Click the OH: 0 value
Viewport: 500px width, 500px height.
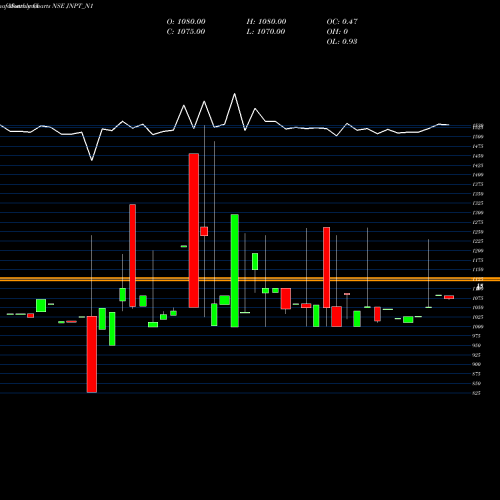point(337,32)
